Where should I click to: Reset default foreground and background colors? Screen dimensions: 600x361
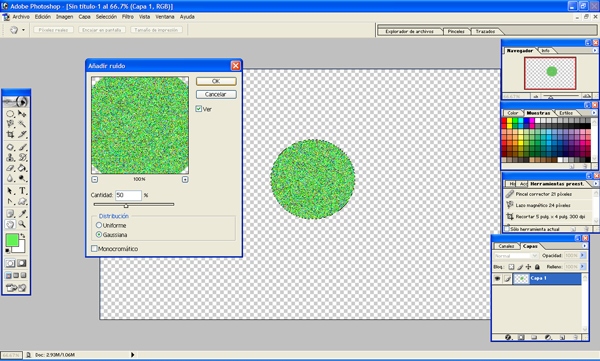click(8, 251)
